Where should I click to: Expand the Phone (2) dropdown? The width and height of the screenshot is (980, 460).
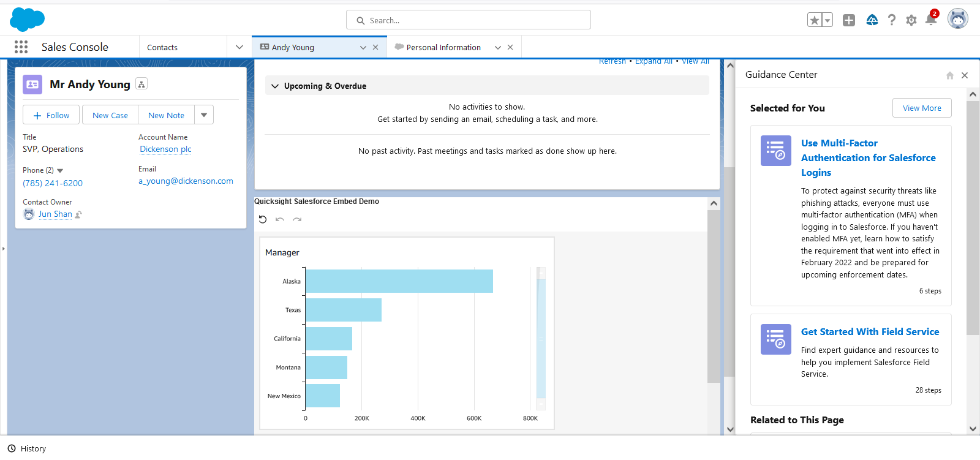60,170
